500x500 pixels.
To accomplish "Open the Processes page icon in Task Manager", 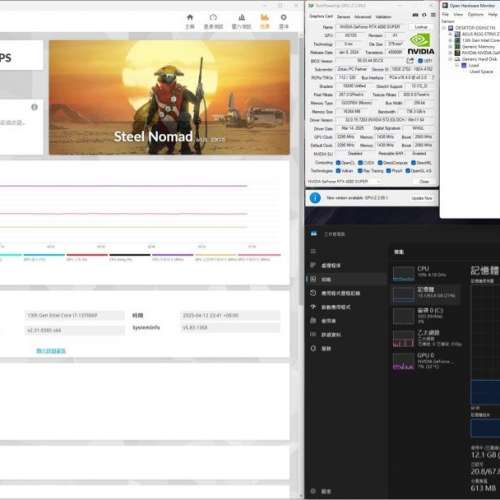I will coord(313,265).
